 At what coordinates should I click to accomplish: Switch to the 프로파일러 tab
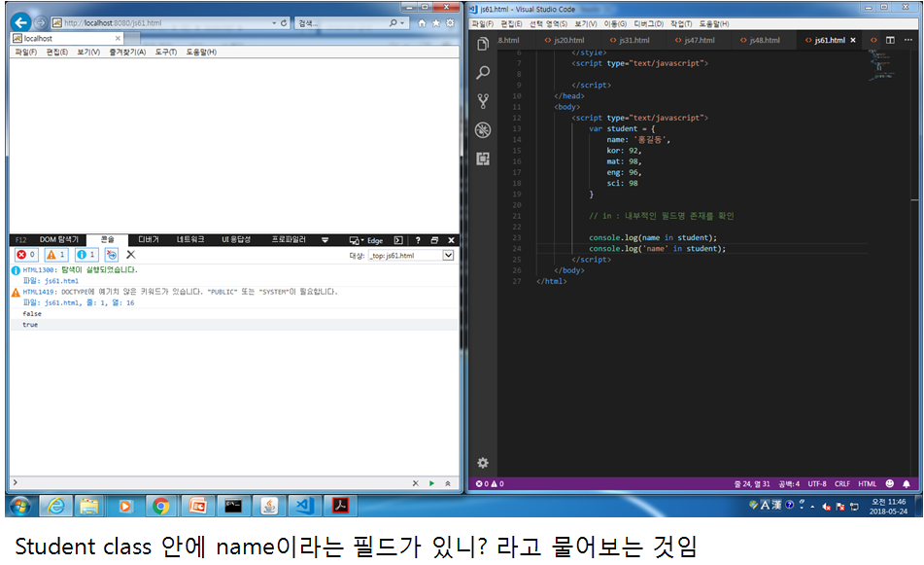click(x=289, y=239)
